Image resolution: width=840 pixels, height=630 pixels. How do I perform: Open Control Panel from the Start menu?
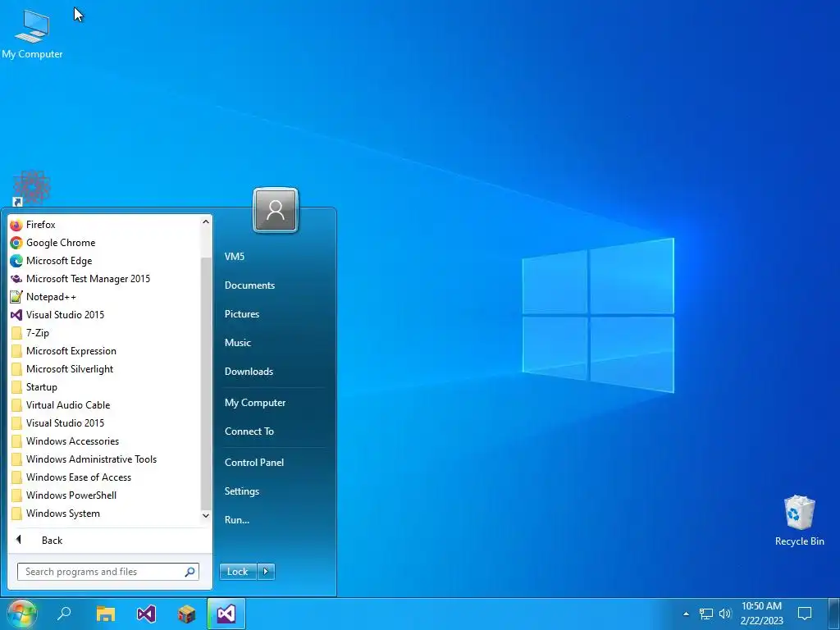tap(254, 463)
